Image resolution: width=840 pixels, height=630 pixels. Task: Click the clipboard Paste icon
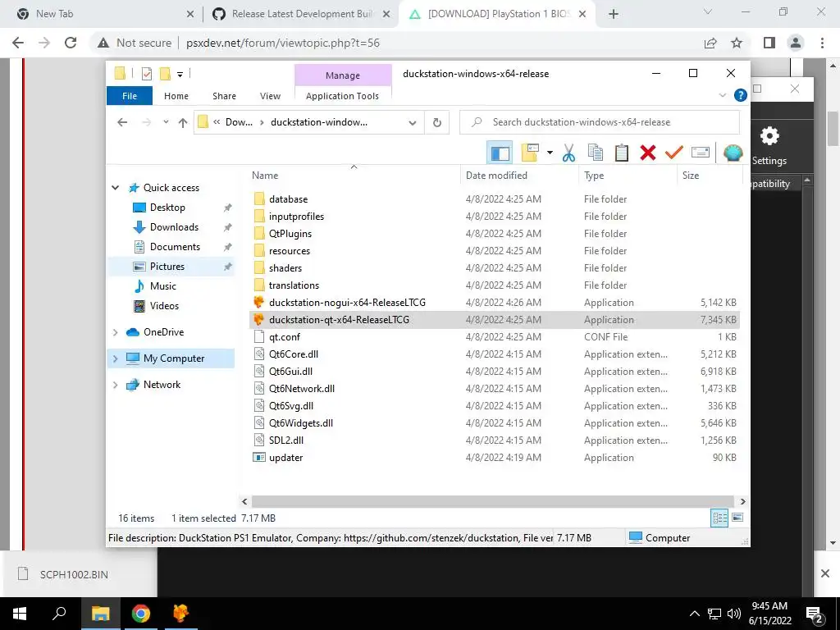pyautogui.click(x=622, y=153)
